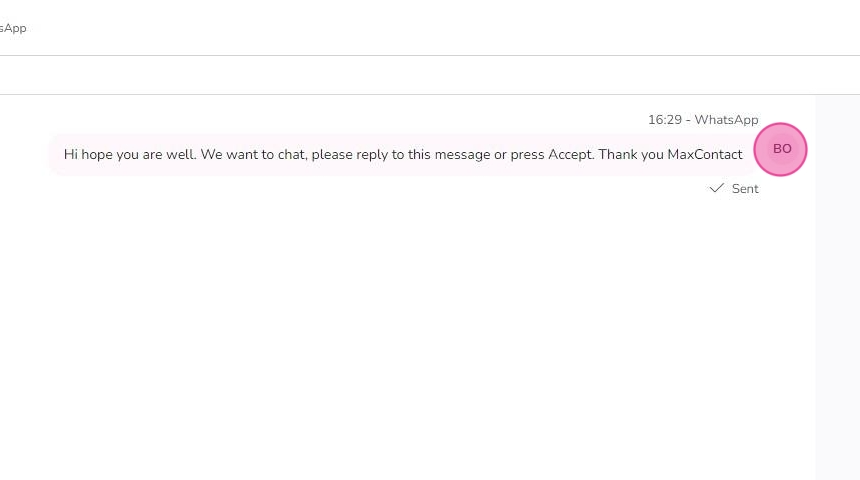The height and width of the screenshot is (480, 860).
Task: Click the WhatsApp channel label above the message
Action: [726, 120]
